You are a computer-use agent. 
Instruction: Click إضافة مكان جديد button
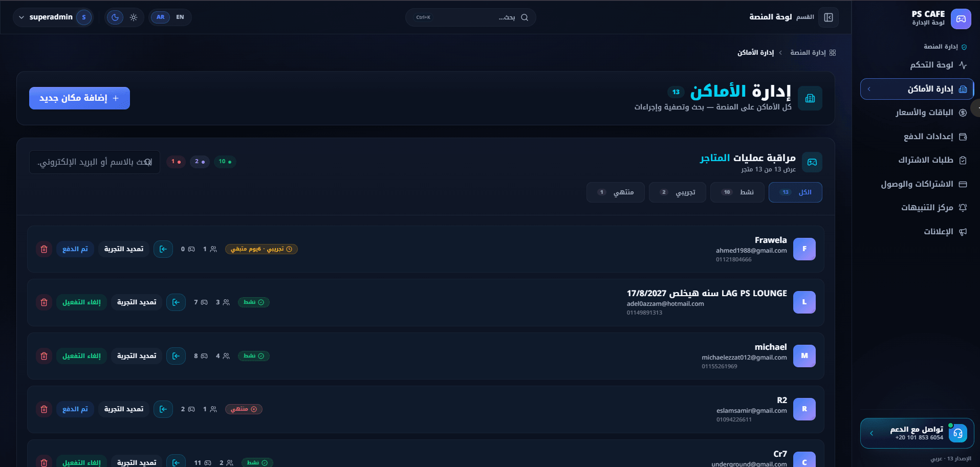pos(79,98)
